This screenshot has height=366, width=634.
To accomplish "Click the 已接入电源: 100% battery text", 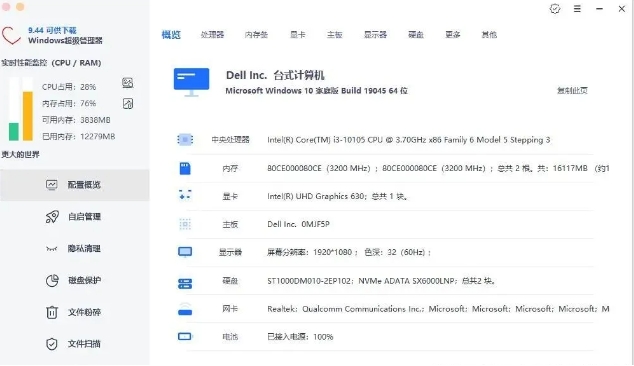I will [x=300, y=337].
